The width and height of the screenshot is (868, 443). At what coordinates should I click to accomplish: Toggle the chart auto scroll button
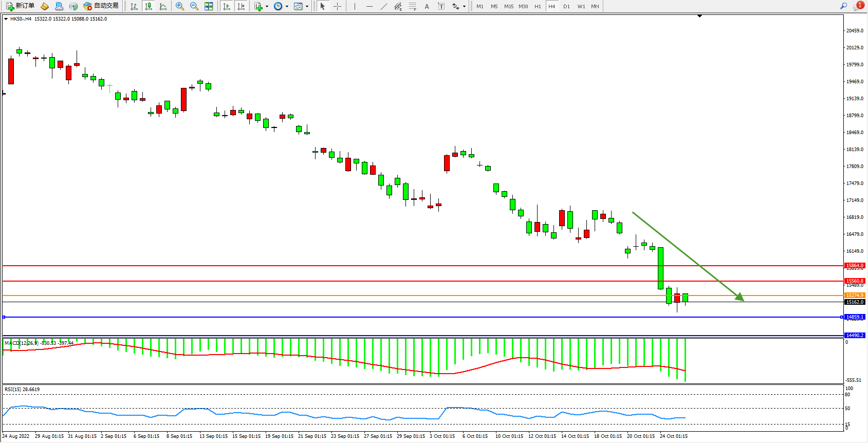tap(227, 6)
